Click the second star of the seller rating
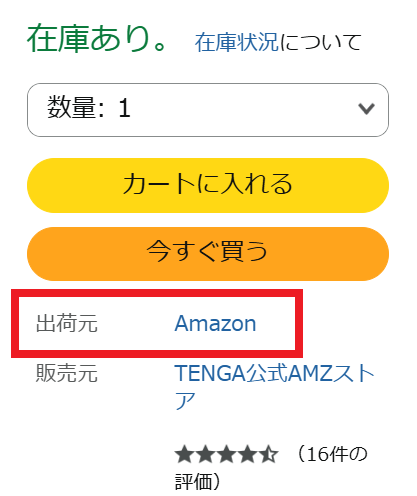 (205, 455)
